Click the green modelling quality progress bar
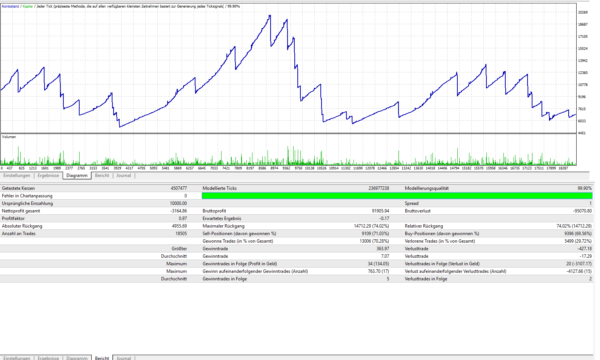Image resolution: width=600 pixels, height=360 pixels. point(397,196)
